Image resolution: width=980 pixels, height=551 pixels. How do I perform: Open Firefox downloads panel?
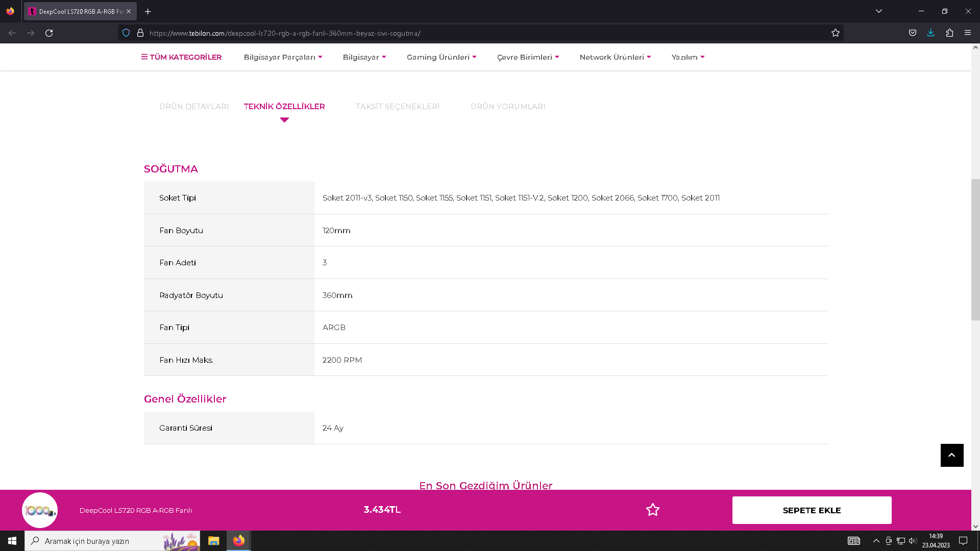pos(930,33)
